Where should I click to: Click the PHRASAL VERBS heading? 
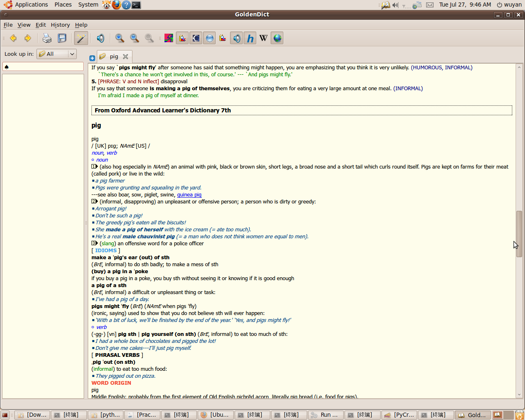pos(117,355)
